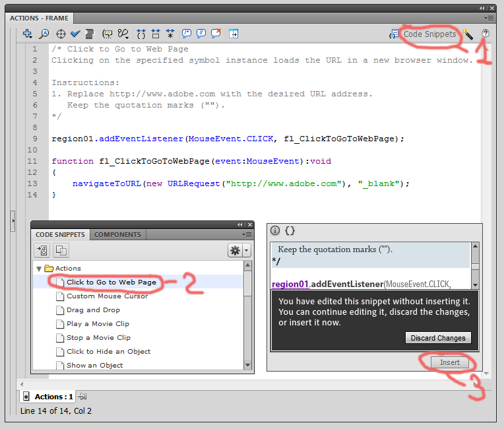The height and width of the screenshot is (429, 504).
Task: Click snippet list scrollbar down arrow
Action: pos(247,365)
